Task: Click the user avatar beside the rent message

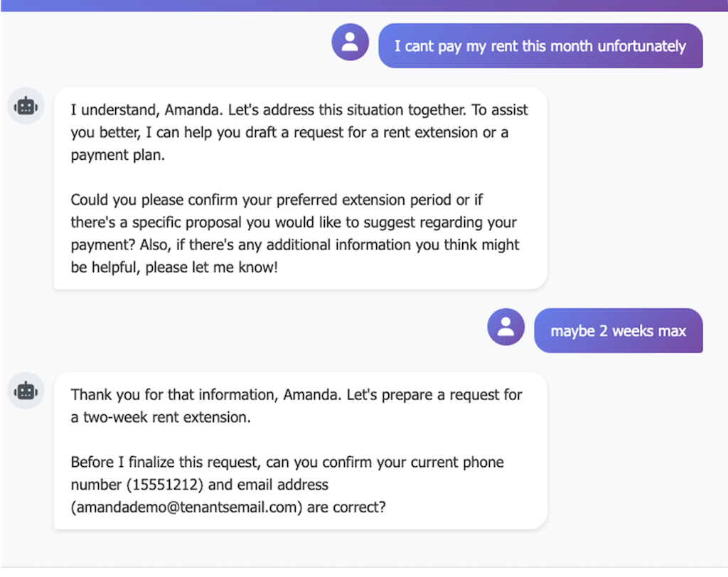Action: click(350, 42)
